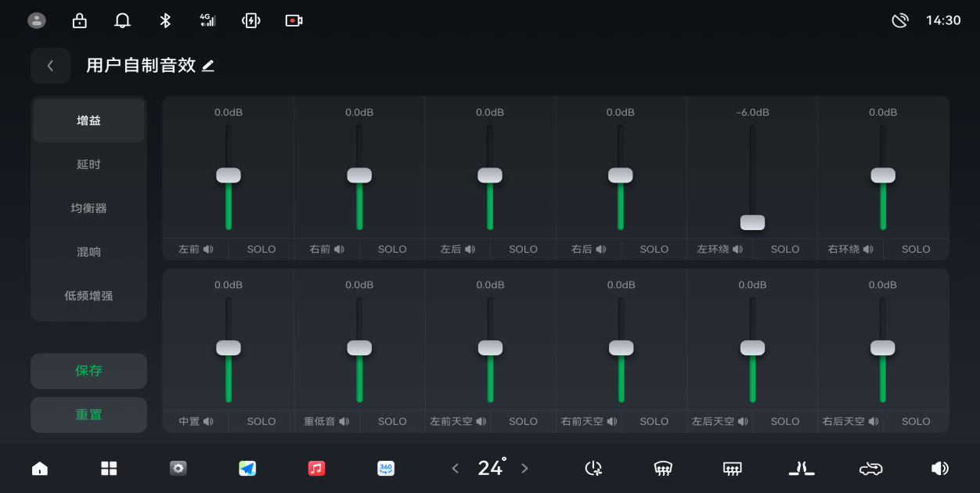The width and height of the screenshot is (980, 493).
Task: Switch to the 混响 tab
Action: coord(88,252)
